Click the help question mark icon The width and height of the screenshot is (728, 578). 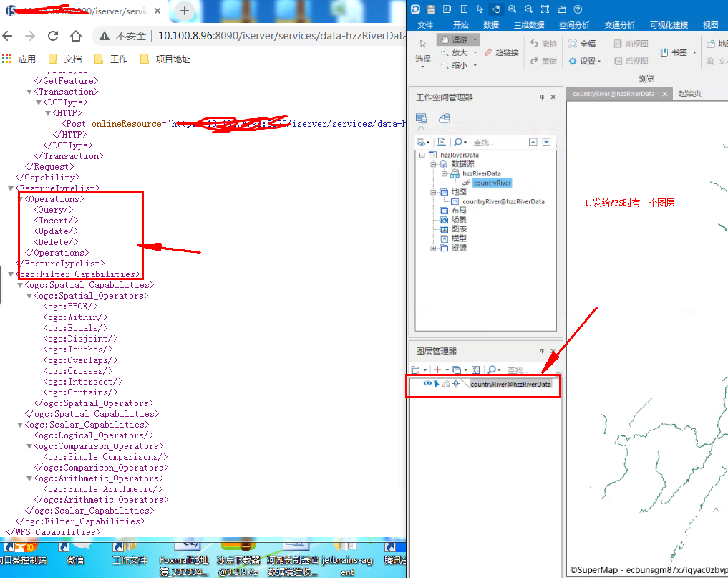point(578,9)
